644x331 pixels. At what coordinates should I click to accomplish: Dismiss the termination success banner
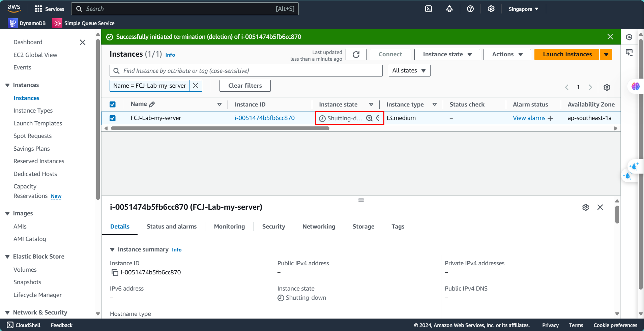[x=610, y=37]
